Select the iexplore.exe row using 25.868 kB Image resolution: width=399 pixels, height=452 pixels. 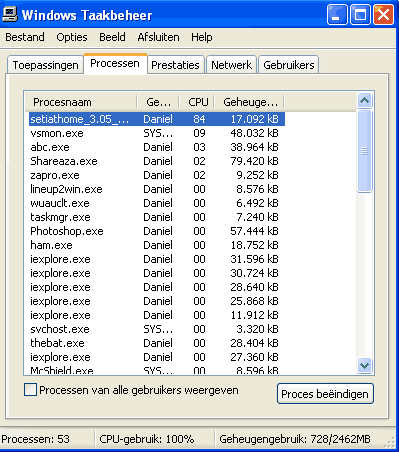[157, 301]
